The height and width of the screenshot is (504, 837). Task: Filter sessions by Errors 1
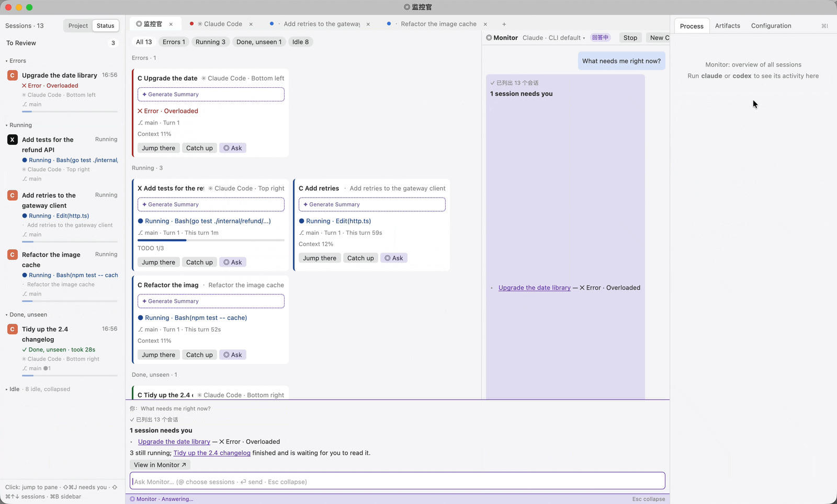174,42
